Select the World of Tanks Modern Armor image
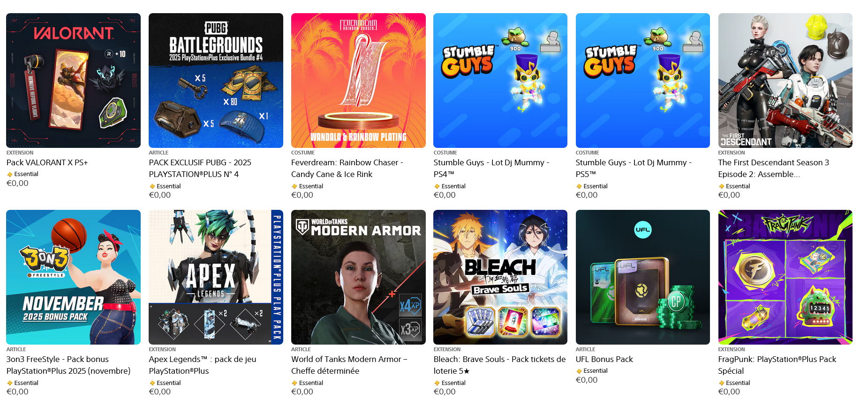Screen dimensions: 868x400 pyautogui.click(x=358, y=277)
